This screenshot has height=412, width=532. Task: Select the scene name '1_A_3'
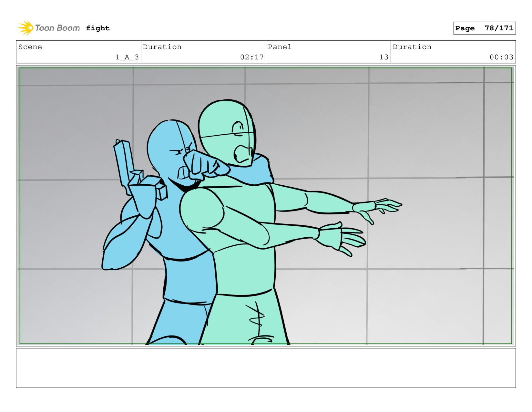pyautogui.click(x=127, y=57)
